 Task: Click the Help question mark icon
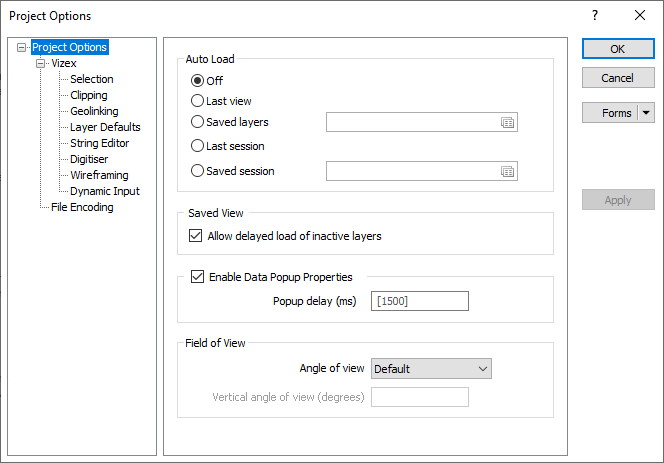(595, 16)
